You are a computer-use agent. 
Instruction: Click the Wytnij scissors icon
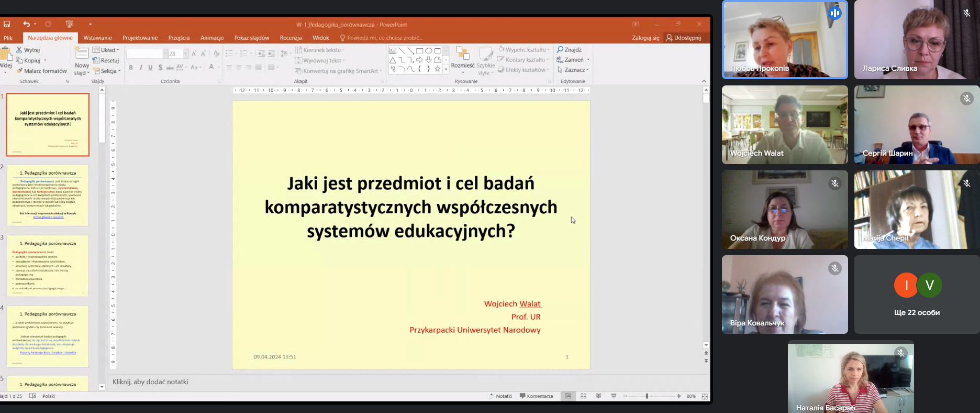coord(19,50)
